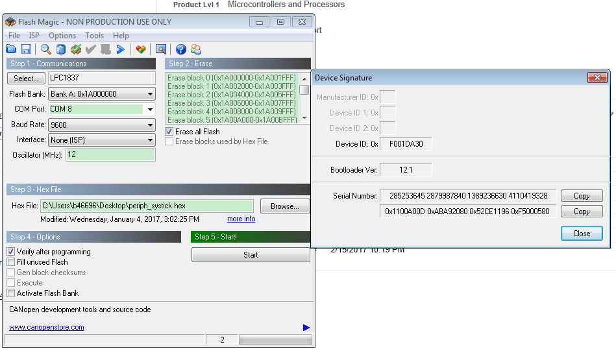Open the Interface None (ISP) dropdown
The width and height of the screenshot is (616, 364).
tap(102, 140)
